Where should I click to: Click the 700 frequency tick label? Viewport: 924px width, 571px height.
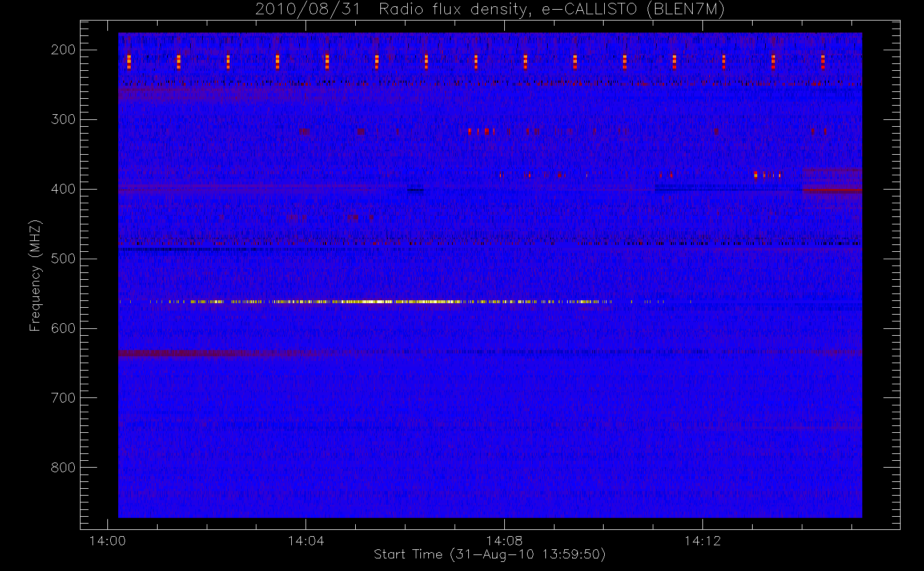(63, 398)
